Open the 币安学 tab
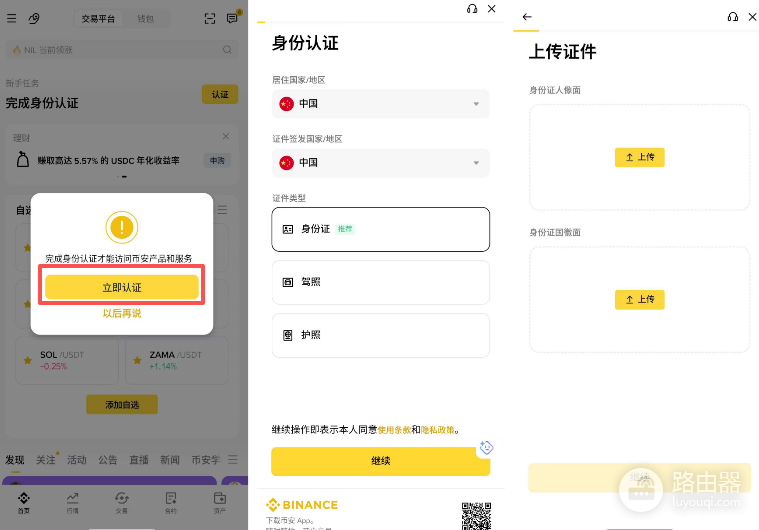This screenshot has width=759, height=530. click(x=206, y=460)
